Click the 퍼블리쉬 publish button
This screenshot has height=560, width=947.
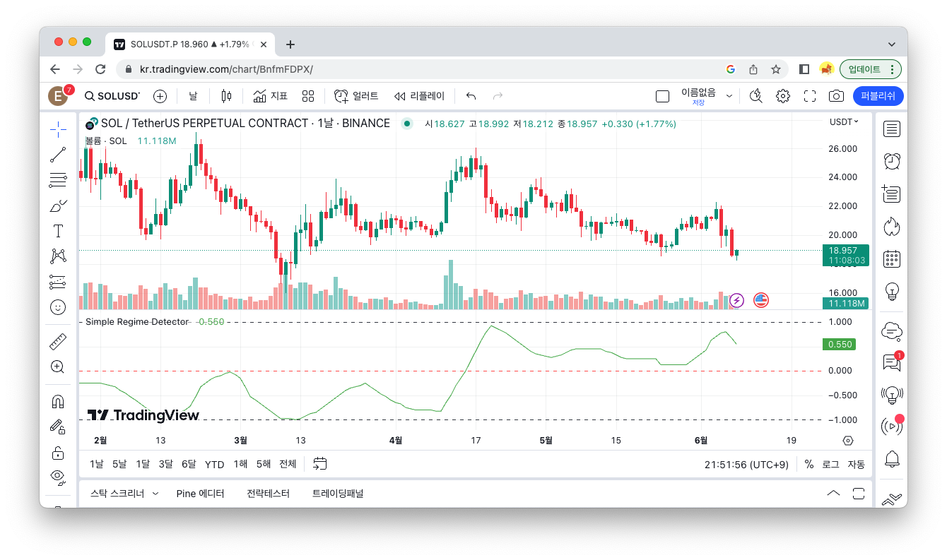(878, 96)
